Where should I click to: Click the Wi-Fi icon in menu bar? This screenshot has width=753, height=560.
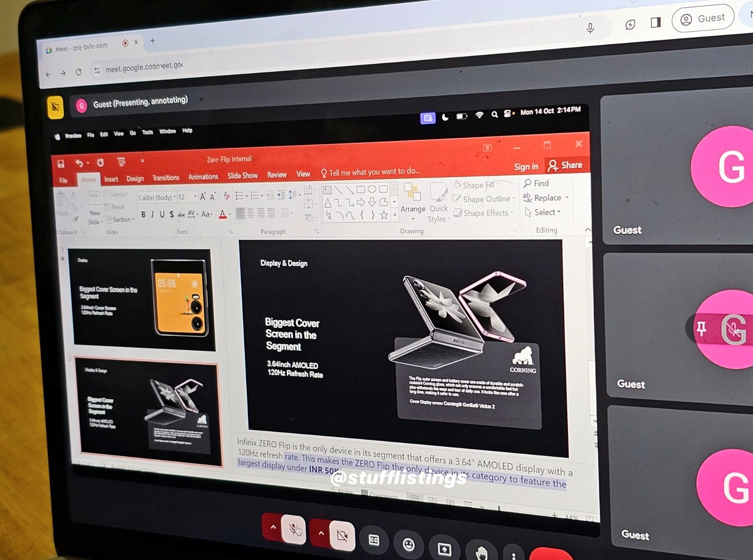[x=480, y=115]
